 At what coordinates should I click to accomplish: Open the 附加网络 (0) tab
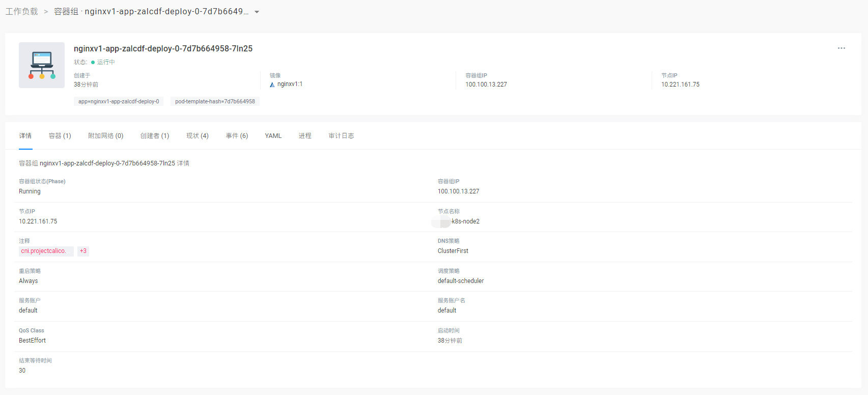pos(105,136)
